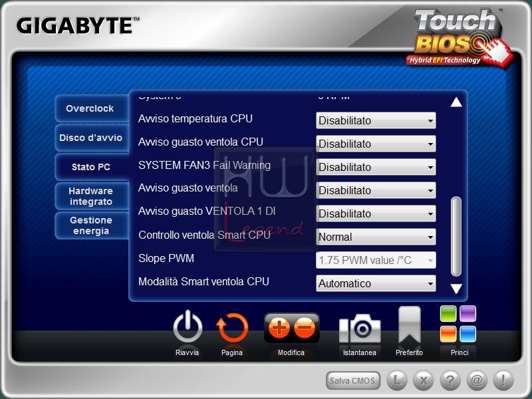Open Controllo ventola Smart CPU dropdown
The image size is (532, 399).
376,237
